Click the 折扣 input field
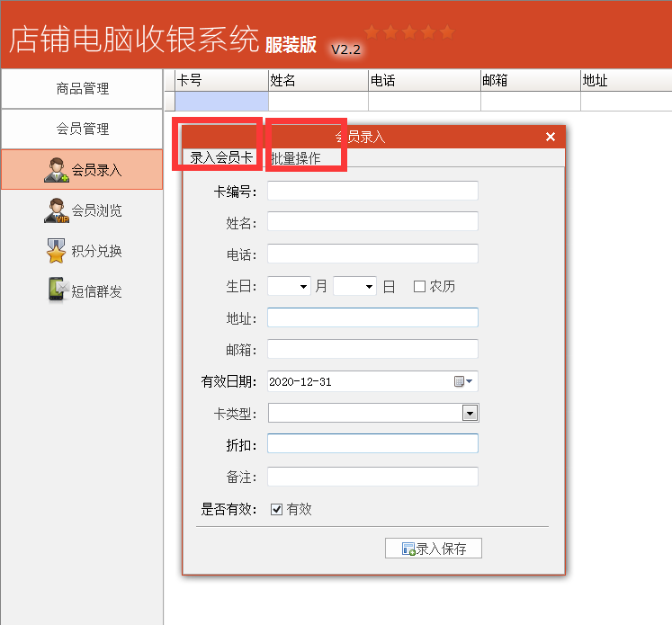Viewport: 672px width, 625px height. 372,443
